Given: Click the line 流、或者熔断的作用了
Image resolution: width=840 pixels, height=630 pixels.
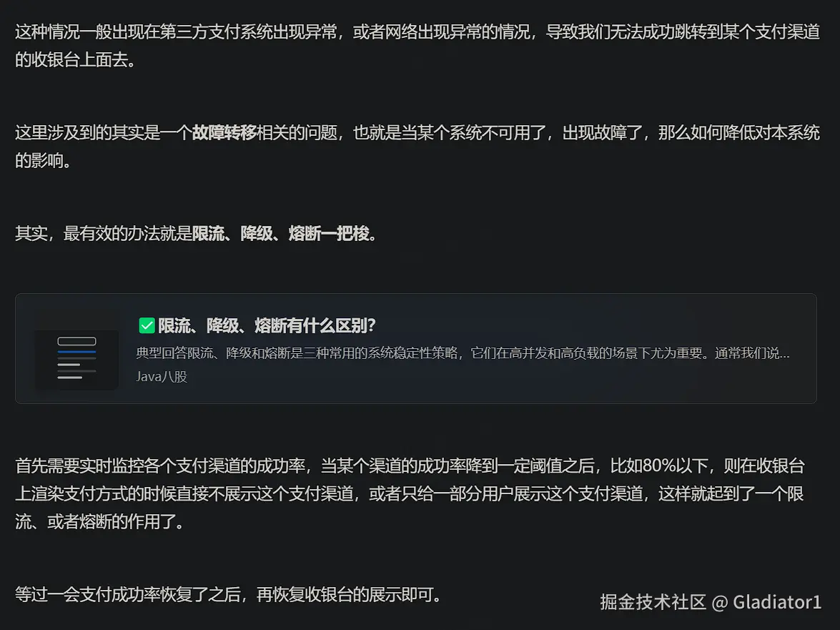Looking at the screenshot, I should point(99,522).
